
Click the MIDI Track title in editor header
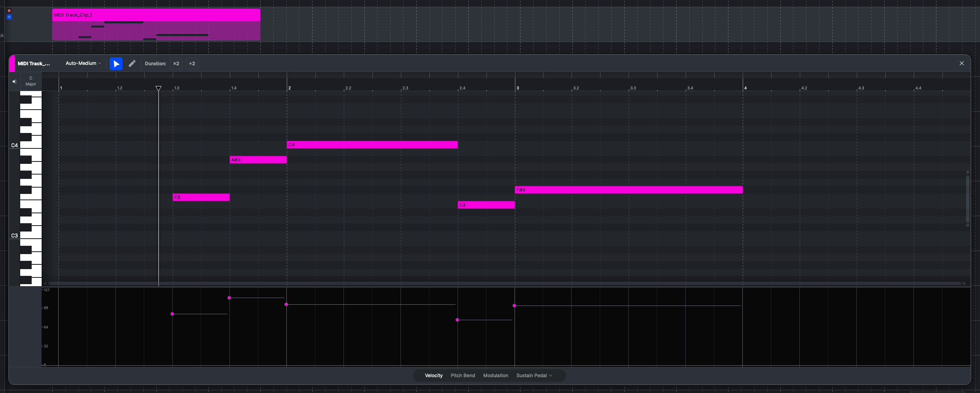[34, 64]
